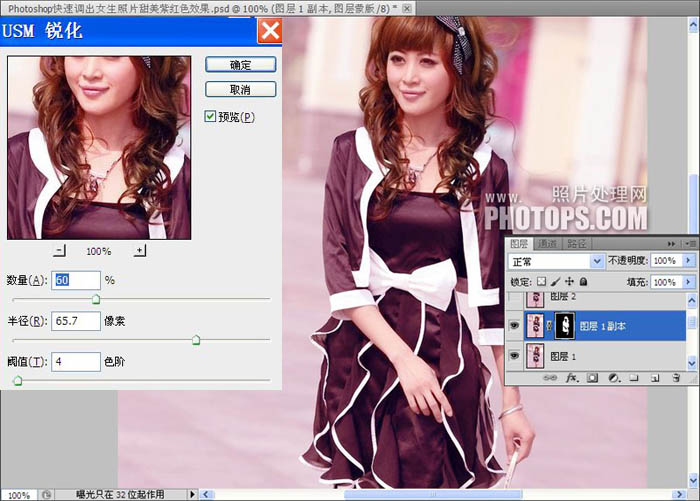Click the lock transparent pixels icon
The height and width of the screenshot is (501, 700).
tap(541, 283)
